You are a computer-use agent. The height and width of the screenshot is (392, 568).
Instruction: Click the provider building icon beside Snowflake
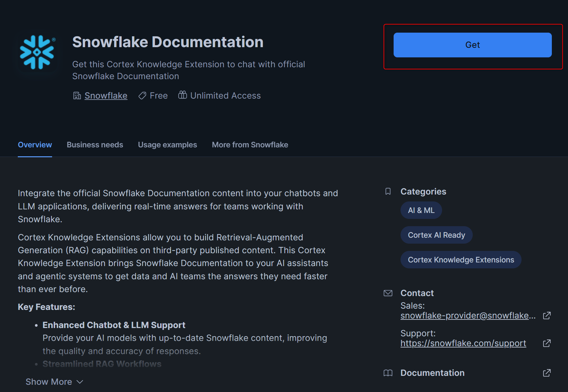tap(77, 96)
